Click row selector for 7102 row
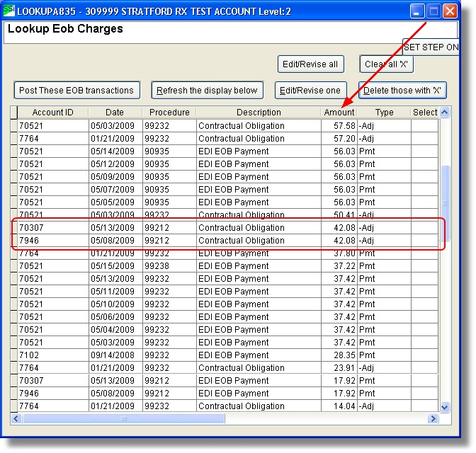The image size is (476, 453). pos(14,355)
